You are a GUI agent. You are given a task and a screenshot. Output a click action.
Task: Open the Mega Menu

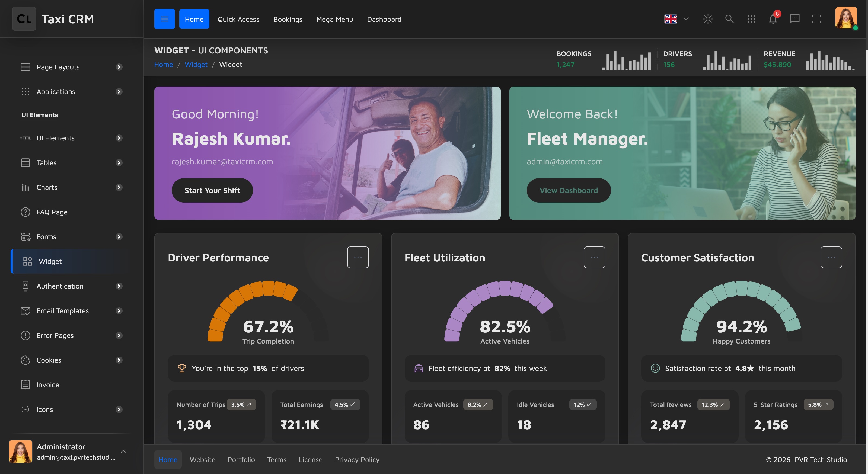pos(335,19)
